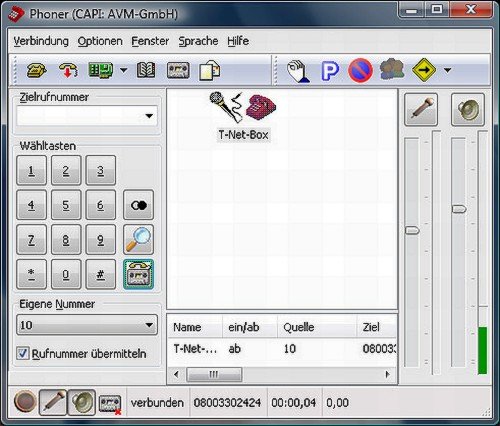Click dial key 0
The height and width of the screenshot is (426, 500).
(66, 274)
